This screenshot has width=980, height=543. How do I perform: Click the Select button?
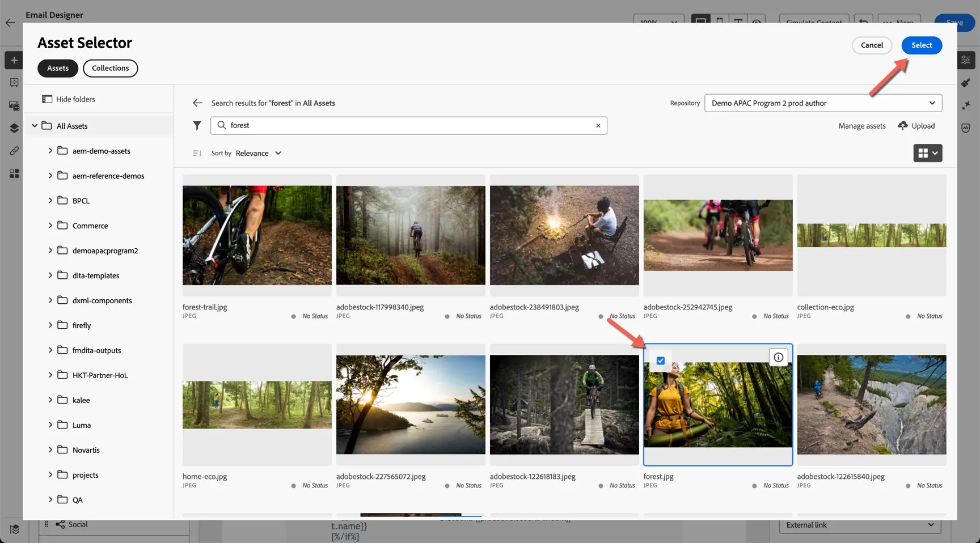point(922,45)
